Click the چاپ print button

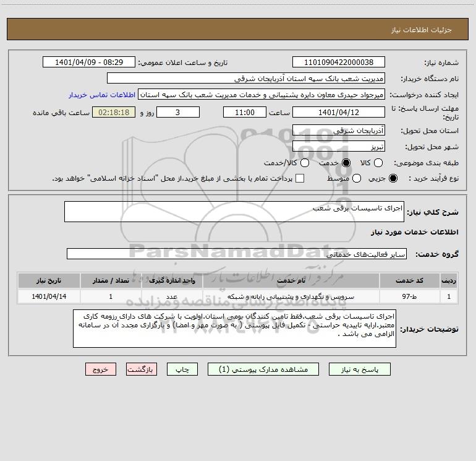(182, 369)
